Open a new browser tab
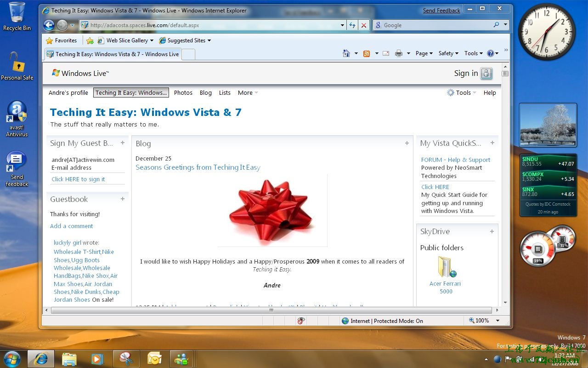 click(188, 54)
